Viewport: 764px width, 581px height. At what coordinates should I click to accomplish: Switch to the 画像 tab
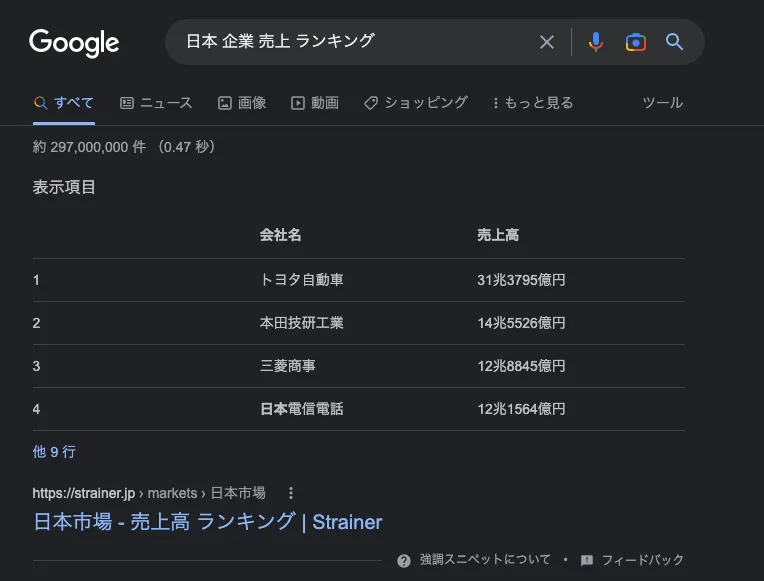pyautogui.click(x=242, y=103)
